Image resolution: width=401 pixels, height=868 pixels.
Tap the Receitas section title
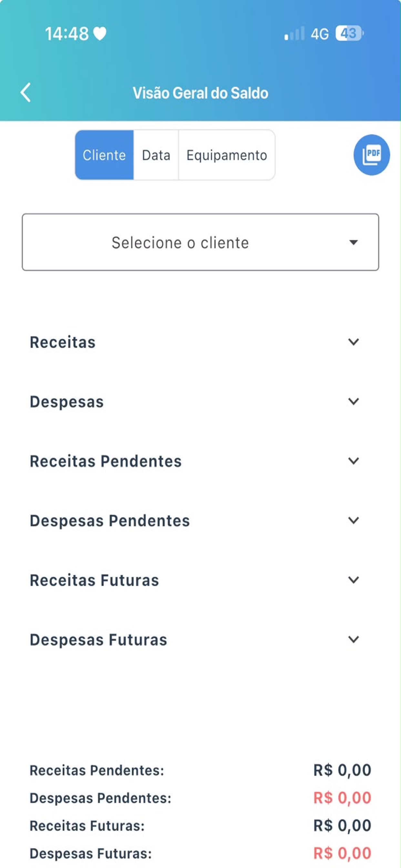63,342
